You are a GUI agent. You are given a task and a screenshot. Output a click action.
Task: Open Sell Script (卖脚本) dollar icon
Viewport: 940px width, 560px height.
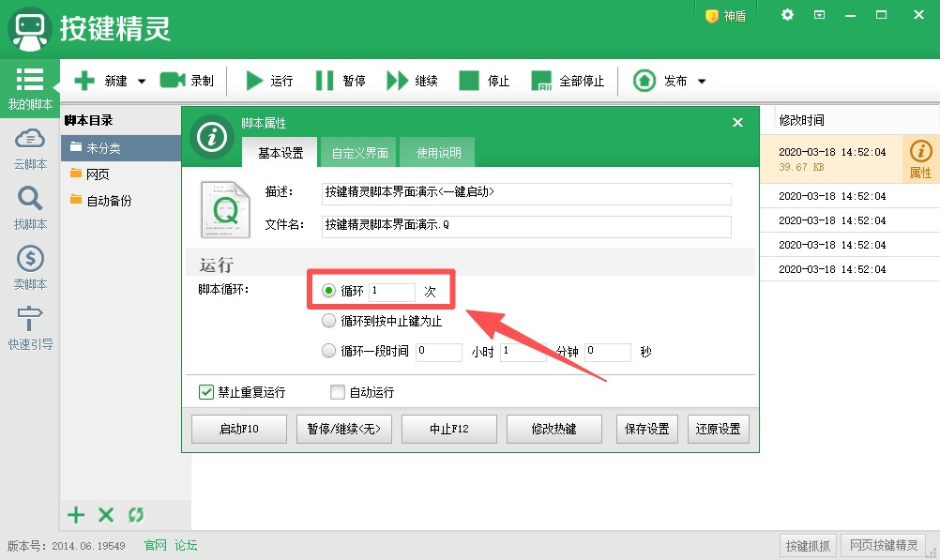click(x=30, y=258)
